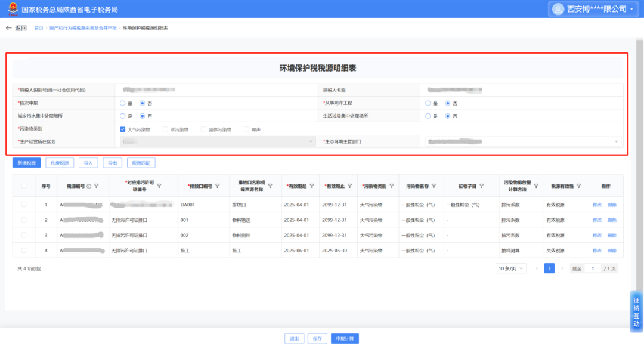Click info icon beside 税源编号 header
The height and width of the screenshot is (346, 644).
(89, 186)
